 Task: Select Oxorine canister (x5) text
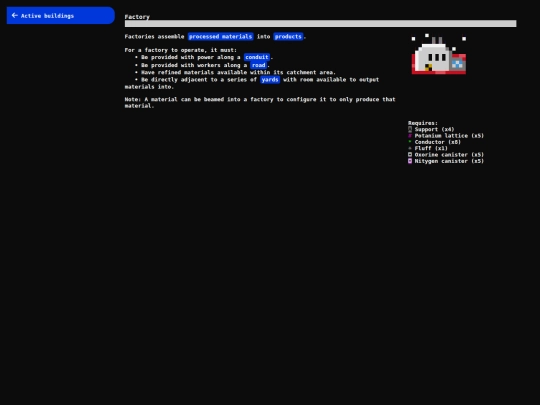449,155
